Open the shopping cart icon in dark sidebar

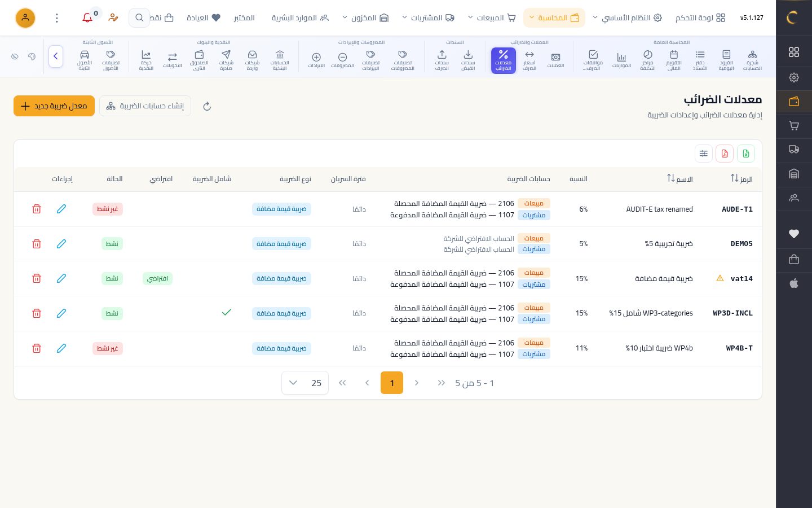[x=794, y=125]
